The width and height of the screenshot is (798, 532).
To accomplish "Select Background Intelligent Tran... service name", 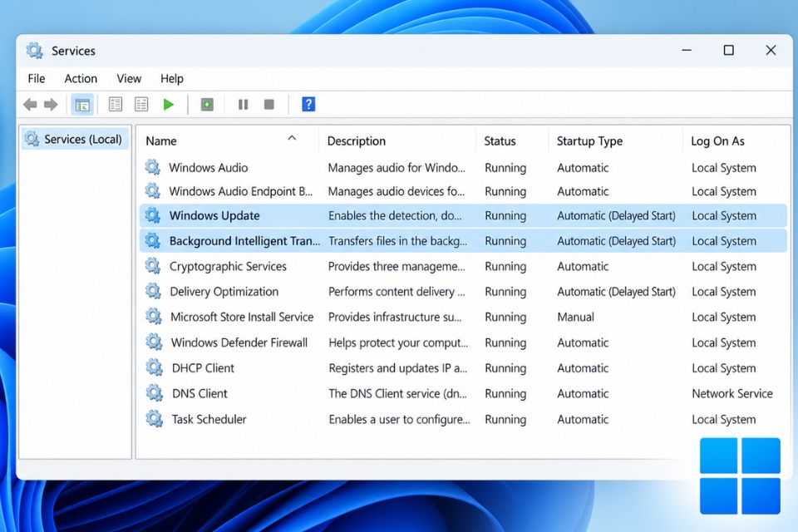I will [x=244, y=241].
